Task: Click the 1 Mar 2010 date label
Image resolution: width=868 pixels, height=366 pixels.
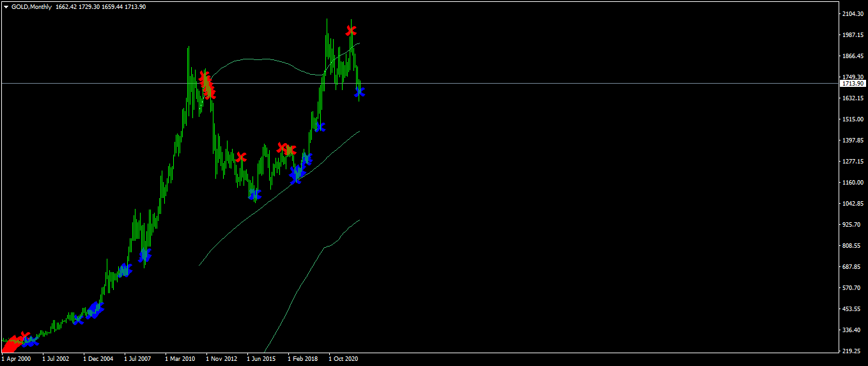Action: pos(180,359)
